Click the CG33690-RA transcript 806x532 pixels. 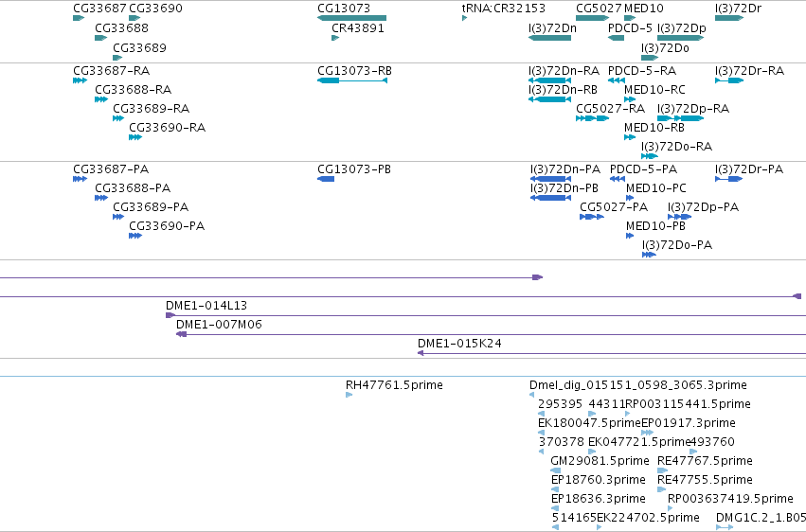tap(135, 137)
